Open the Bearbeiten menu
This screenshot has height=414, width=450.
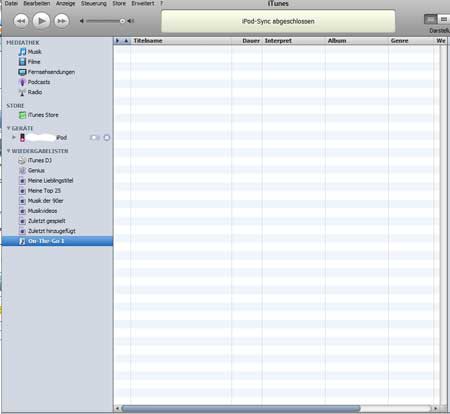pos(37,3)
